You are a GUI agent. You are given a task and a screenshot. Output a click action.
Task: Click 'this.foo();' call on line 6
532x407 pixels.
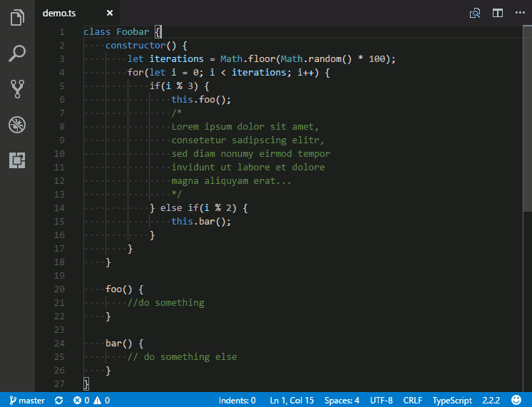pos(201,100)
